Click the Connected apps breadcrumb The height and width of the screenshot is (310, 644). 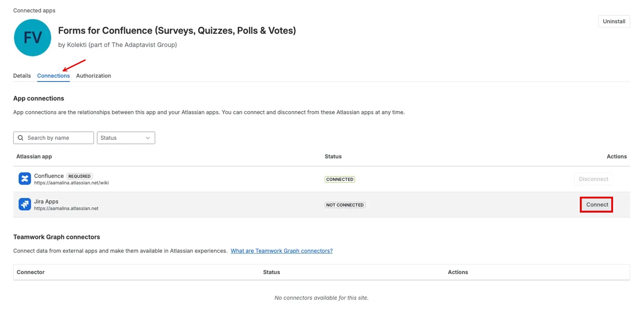point(34,10)
